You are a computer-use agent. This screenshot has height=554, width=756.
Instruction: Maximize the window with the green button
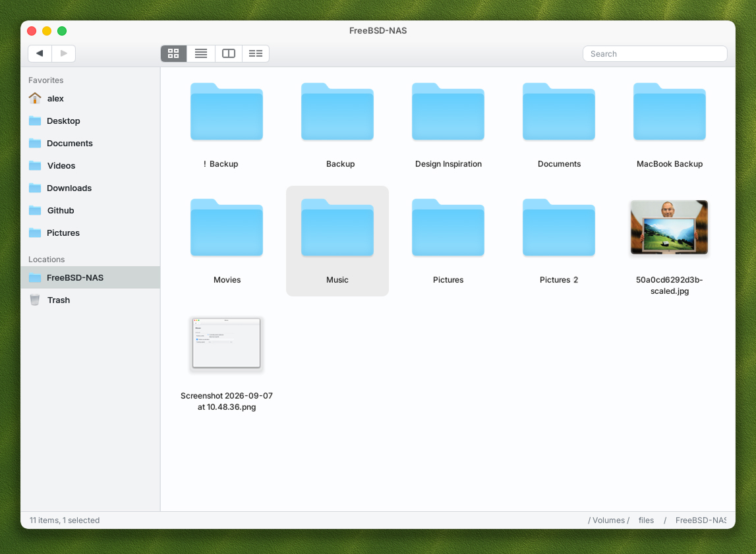coord(62,31)
